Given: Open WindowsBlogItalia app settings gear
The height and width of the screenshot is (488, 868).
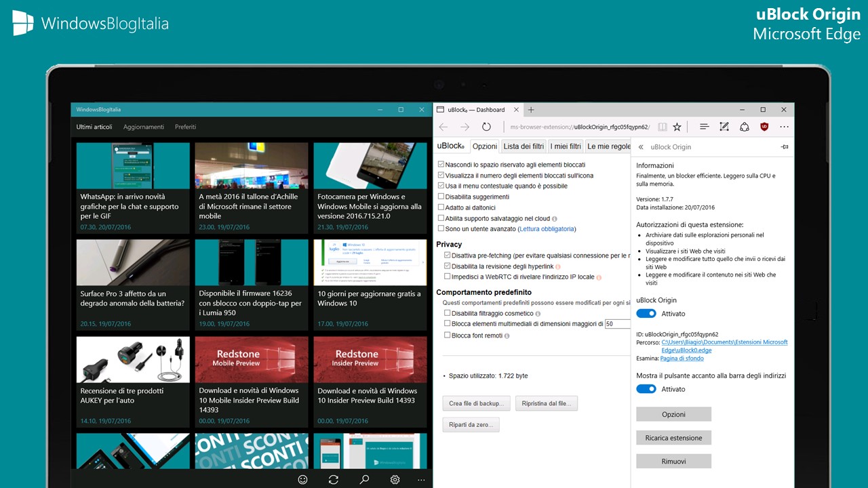Looking at the screenshot, I should tap(395, 479).
